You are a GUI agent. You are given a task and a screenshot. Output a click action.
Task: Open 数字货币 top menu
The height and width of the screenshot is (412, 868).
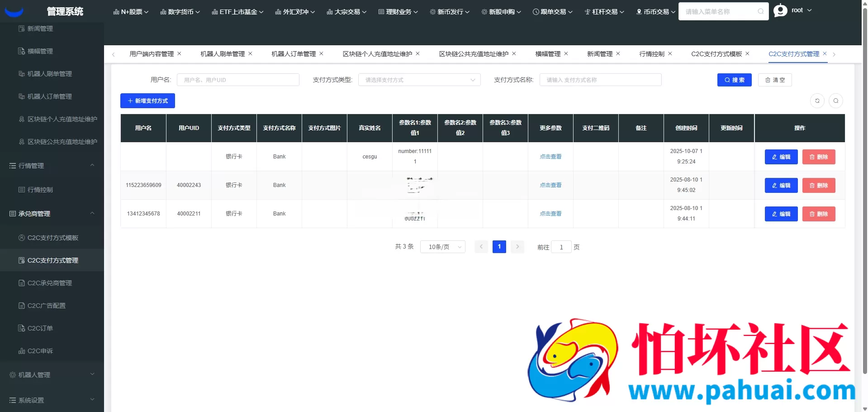click(180, 12)
